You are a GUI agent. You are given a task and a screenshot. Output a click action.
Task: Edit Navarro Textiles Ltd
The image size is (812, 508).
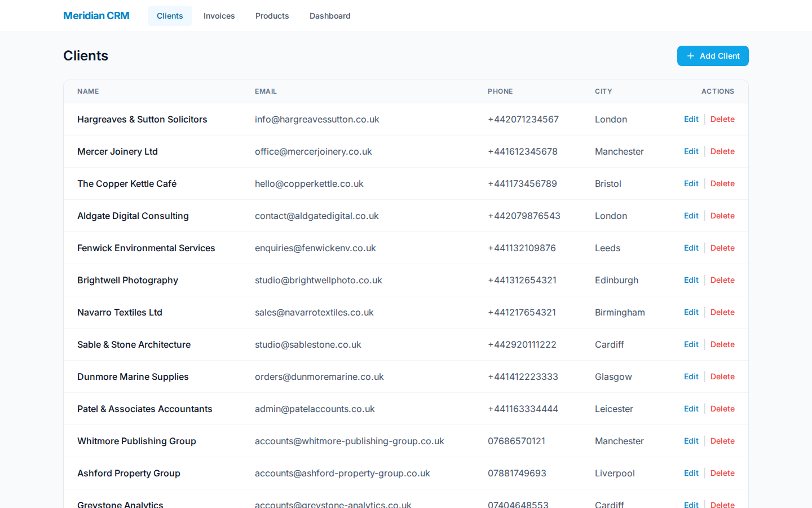click(x=691, y=312)
